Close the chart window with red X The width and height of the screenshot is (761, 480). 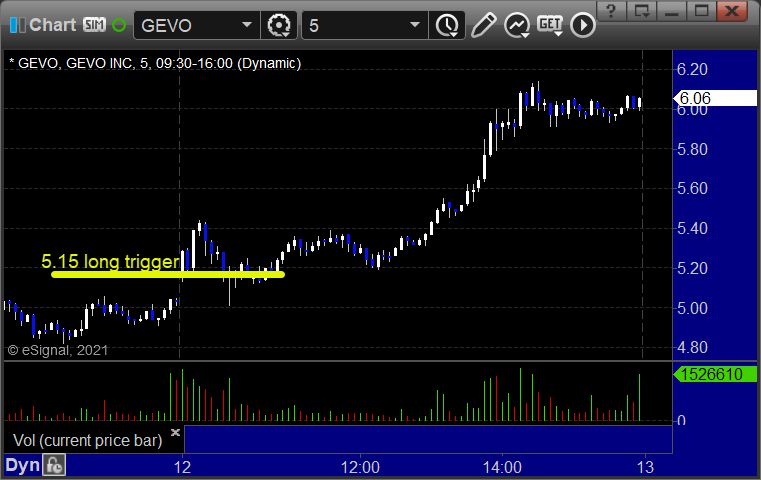[x=732, y=11]
